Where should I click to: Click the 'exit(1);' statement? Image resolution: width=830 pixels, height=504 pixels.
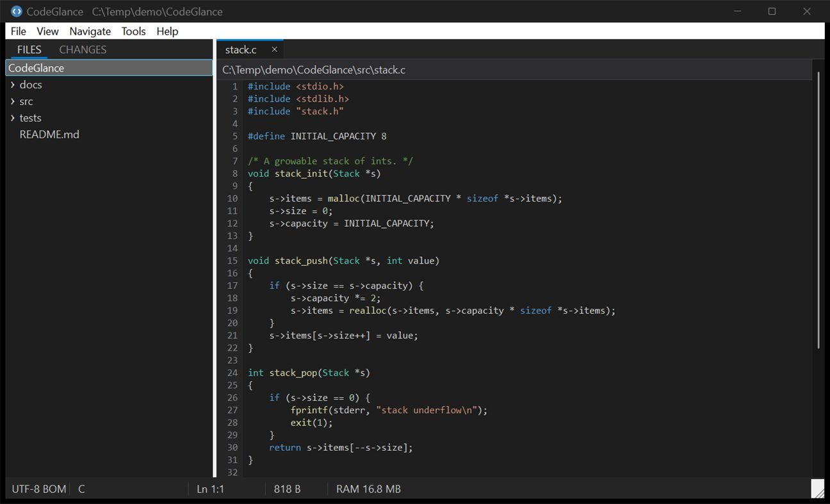pyautogui.click(x=312, y=423)
